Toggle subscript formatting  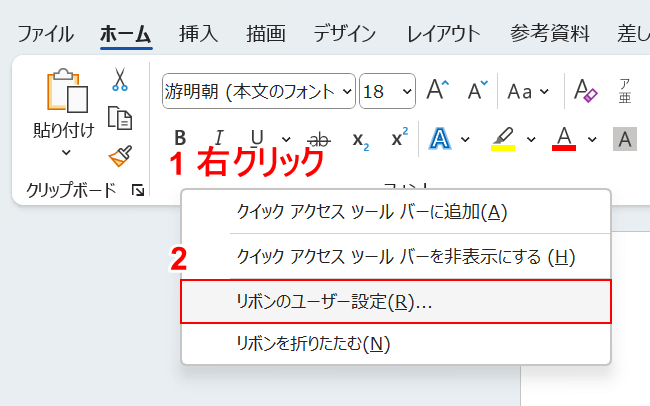[360, 139]
